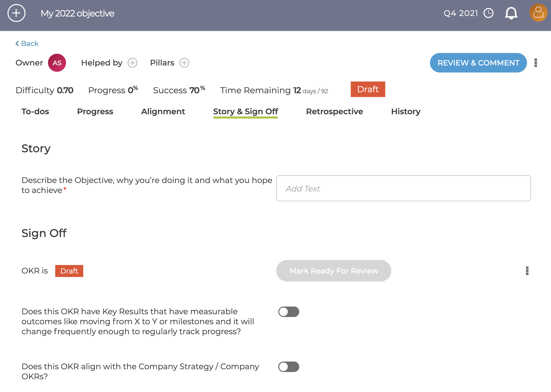
Task: Click the Draft status badge near Time Remaining
Action: pos(368,89)
